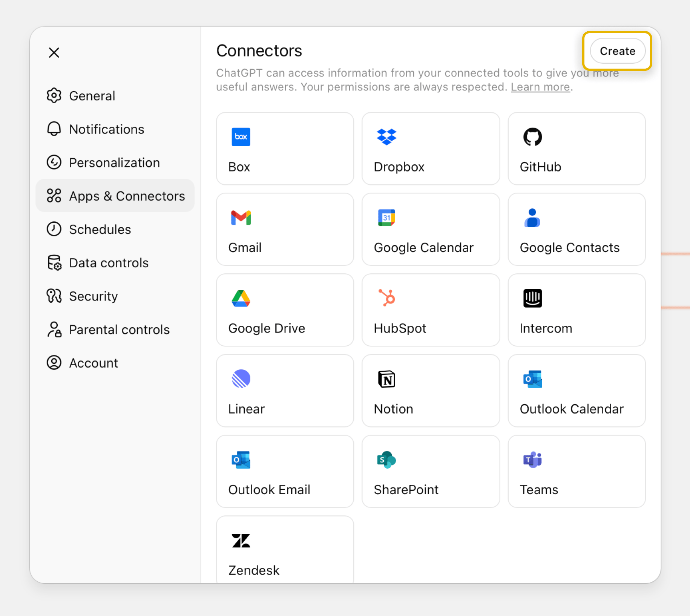The image size is (690, 616).
Task: Open the Intercom connector
Action: coord(576,310)
